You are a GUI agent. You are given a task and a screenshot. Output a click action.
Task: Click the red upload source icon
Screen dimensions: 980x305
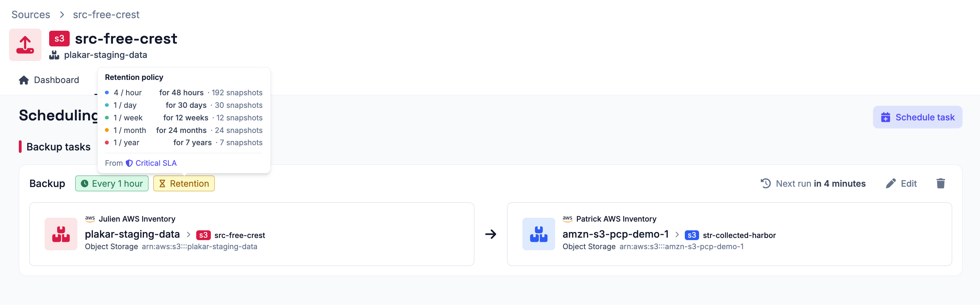coord(25,45)
